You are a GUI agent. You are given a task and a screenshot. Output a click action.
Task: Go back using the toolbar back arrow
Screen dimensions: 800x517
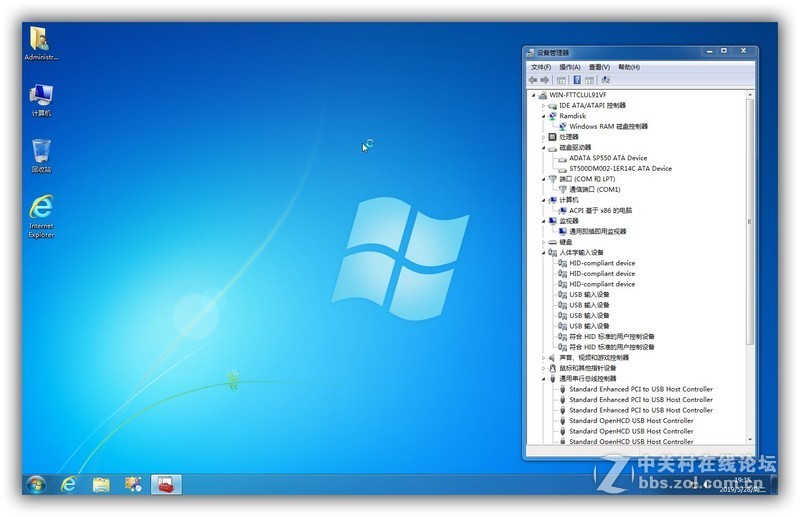tap(533, 80)
